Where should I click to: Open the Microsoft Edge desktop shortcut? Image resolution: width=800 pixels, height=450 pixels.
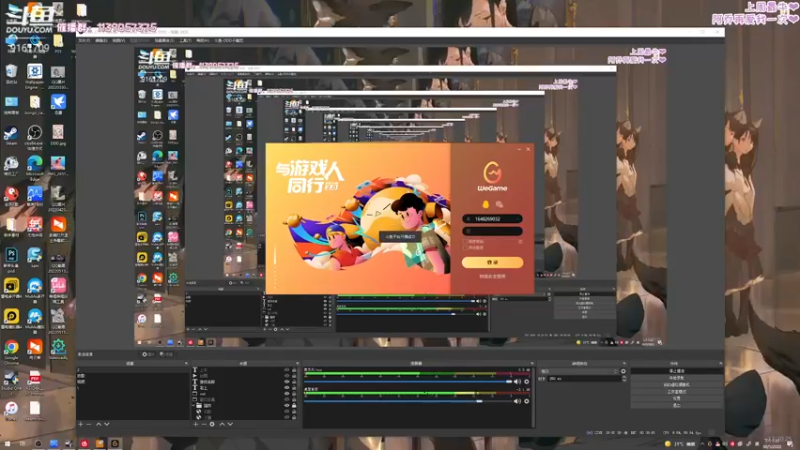34,167
